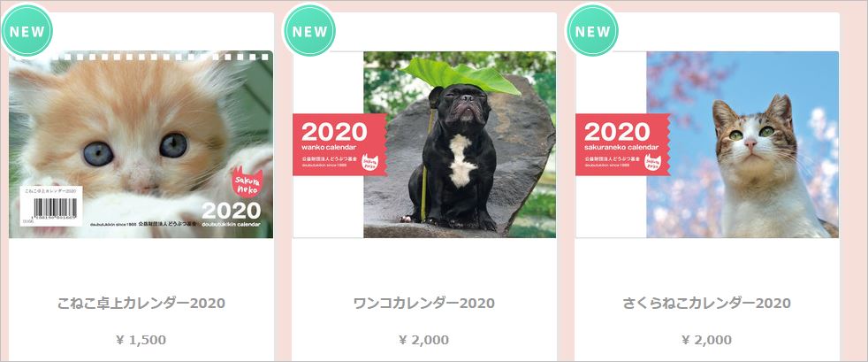The image size is (868, 362).
Task: Click the green lotus leaf above the dog
Action: click(461, 75)
